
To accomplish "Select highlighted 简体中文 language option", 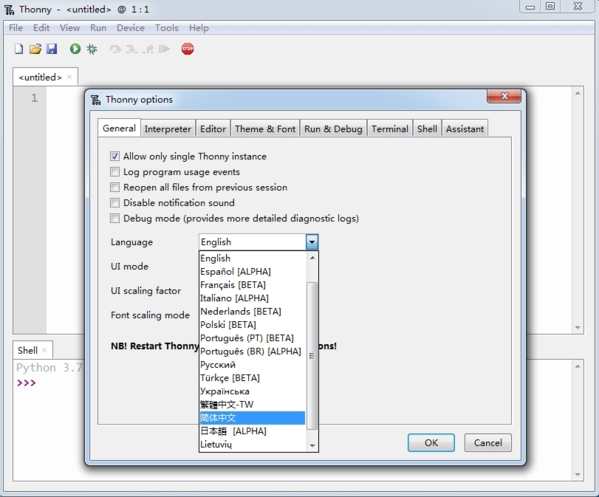I will pos(253,418).
